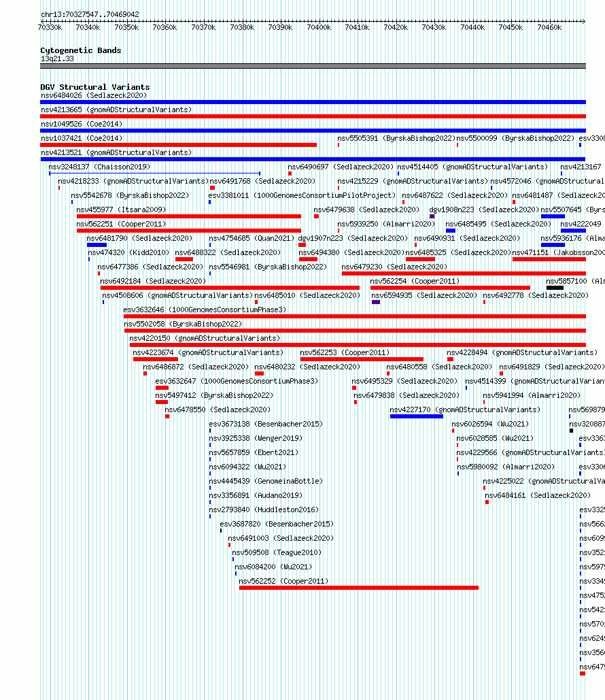This screenshot has height=700, width=605.
Task: Open the nsv1037421 (Coe2014) variant label
Action: (x=81, y=138)
